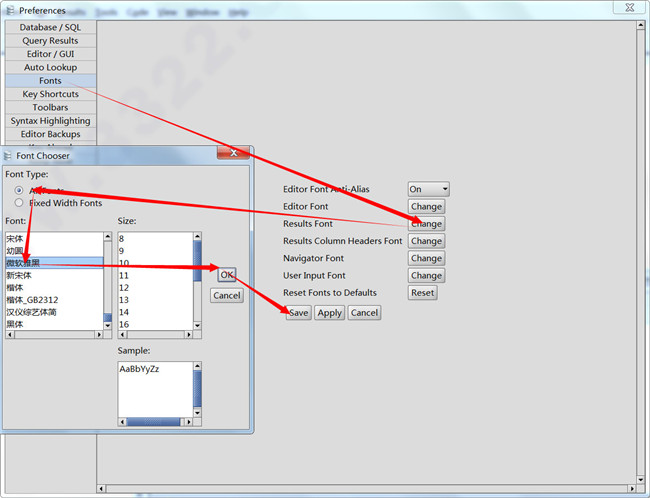Select font size 16

click(155, 324)
